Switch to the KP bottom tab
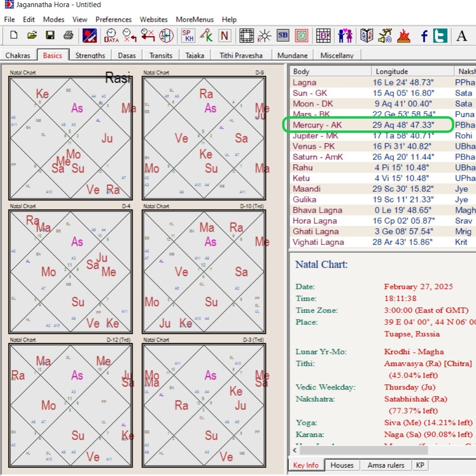 (420, 465)
